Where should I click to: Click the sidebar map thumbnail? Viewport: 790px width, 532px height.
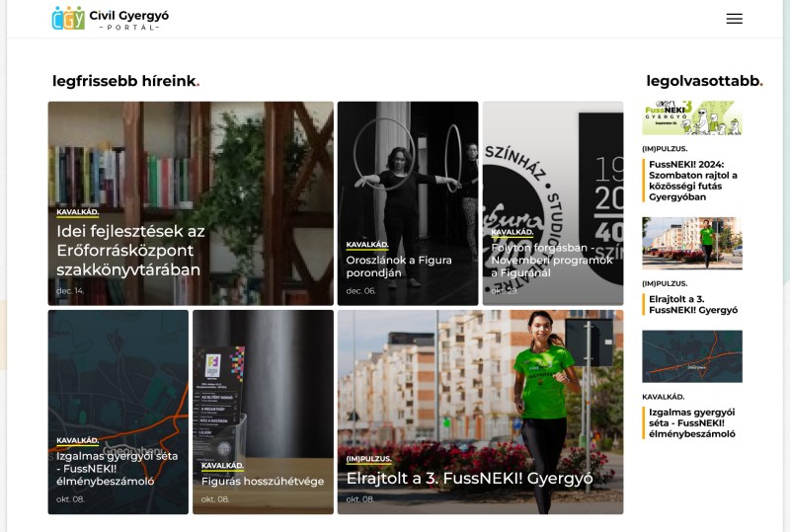[x=691, y=355]
